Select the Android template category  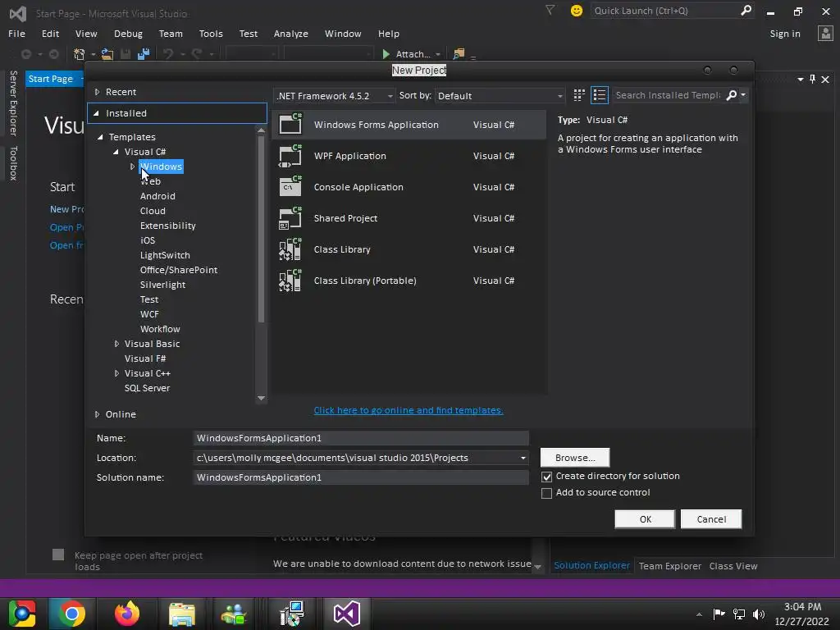(157, 197)
